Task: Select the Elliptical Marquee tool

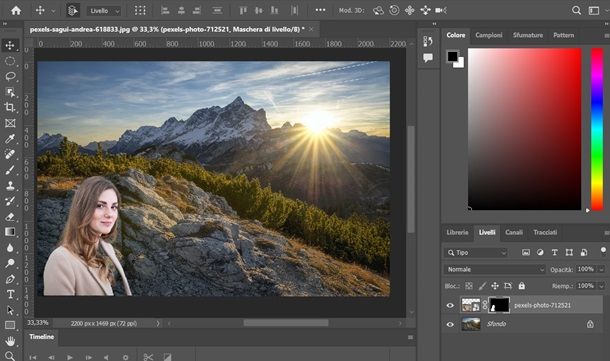Action: [x=10, y=61]
